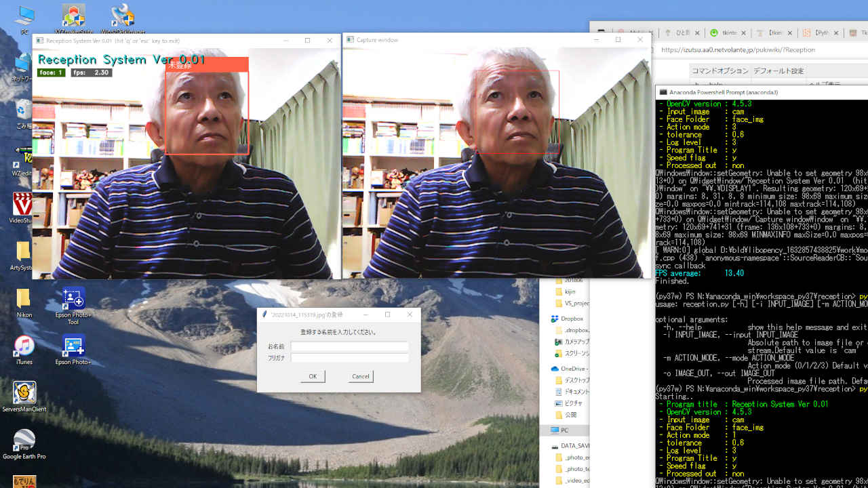Select the ServersManClient desktop icon

pyautogui.click(x=24, y=393)
